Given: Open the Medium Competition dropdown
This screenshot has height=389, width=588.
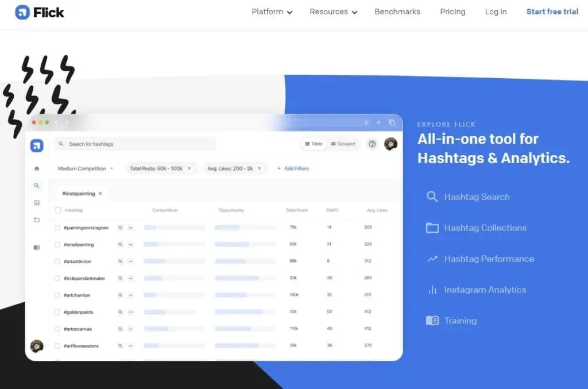Looking at the screenshot, I should [85, 168].
